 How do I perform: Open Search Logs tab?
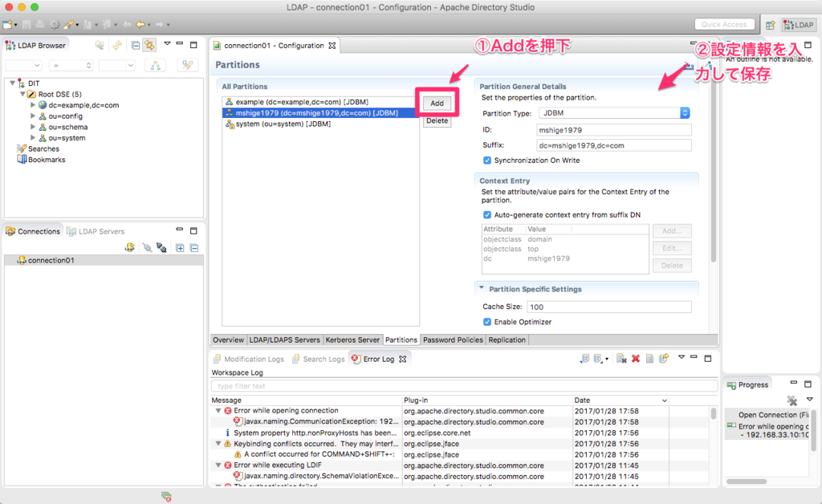[x=318, y=359]
